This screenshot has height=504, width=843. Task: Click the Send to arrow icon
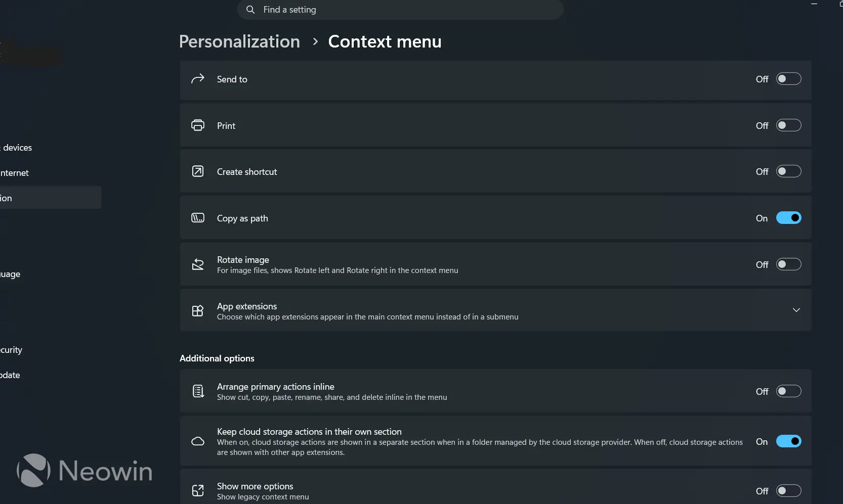[x=198, y=79]
